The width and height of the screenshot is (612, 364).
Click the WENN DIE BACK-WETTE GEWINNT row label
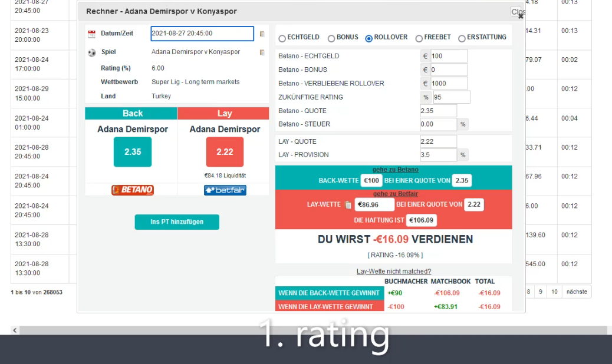pos(329,293)
